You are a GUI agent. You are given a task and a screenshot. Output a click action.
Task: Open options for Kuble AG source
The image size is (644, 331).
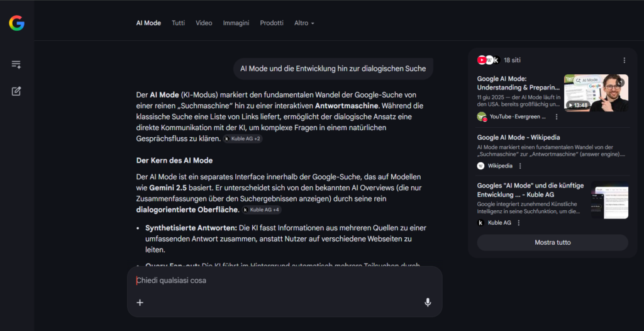click(518, 223)
